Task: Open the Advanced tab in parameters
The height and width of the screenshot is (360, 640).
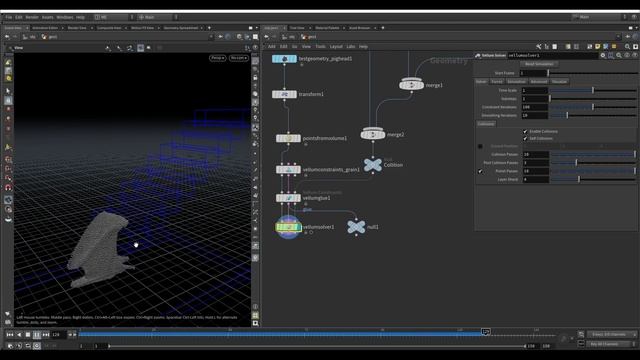Action: (x=539, y=82)
